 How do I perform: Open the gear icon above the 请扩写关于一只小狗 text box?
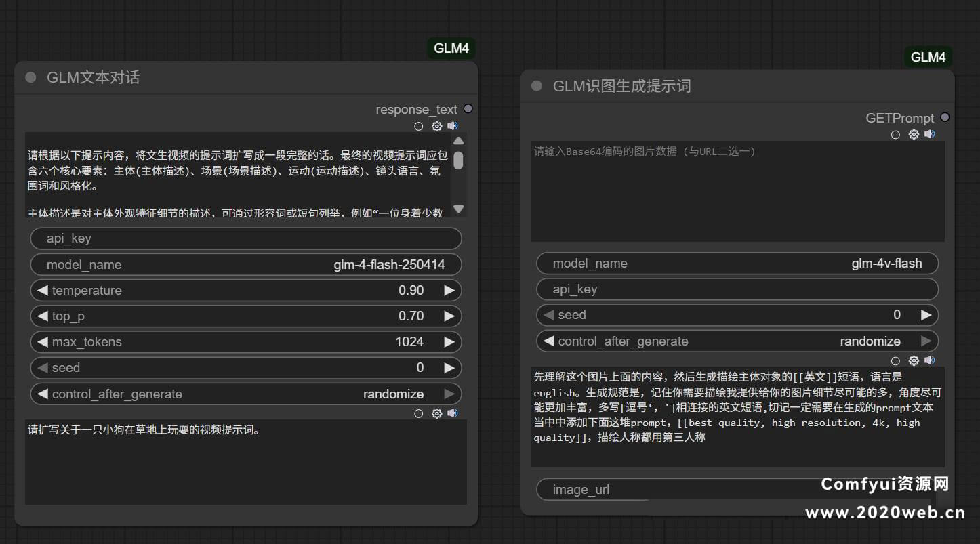click(436, 413)
